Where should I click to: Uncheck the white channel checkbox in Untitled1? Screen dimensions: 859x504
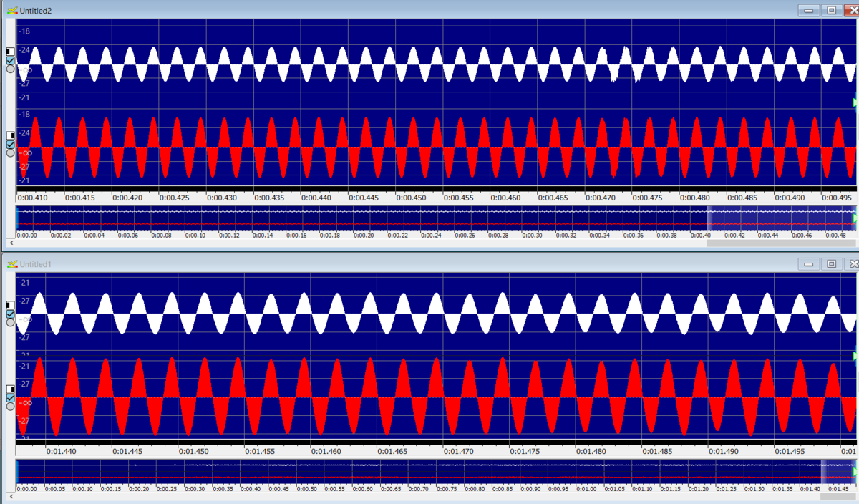click(x=10, y=314)
